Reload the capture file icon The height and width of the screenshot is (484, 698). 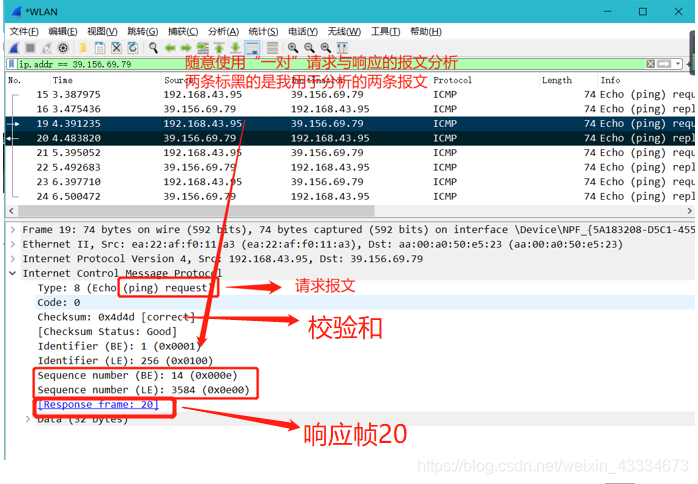pos(133,48)
